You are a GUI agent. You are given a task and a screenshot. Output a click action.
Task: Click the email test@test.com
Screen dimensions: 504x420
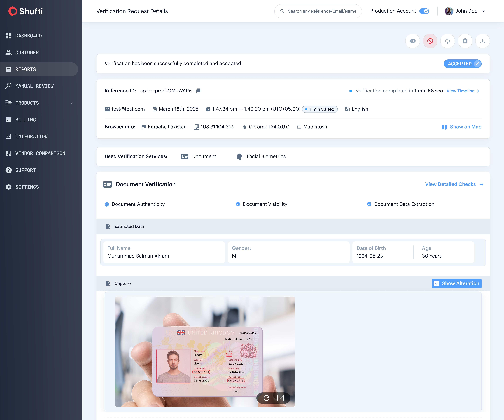coord(128,109)
